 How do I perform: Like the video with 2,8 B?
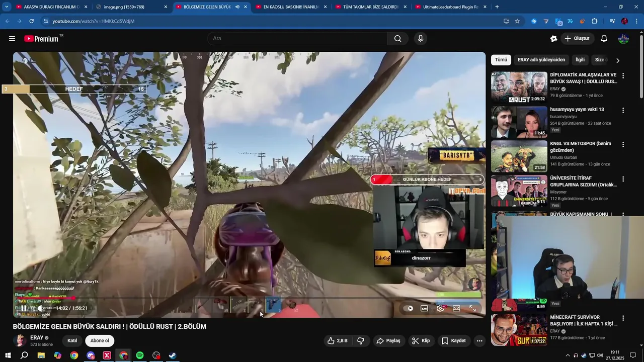pyautogui.click(x=338, y=341)
